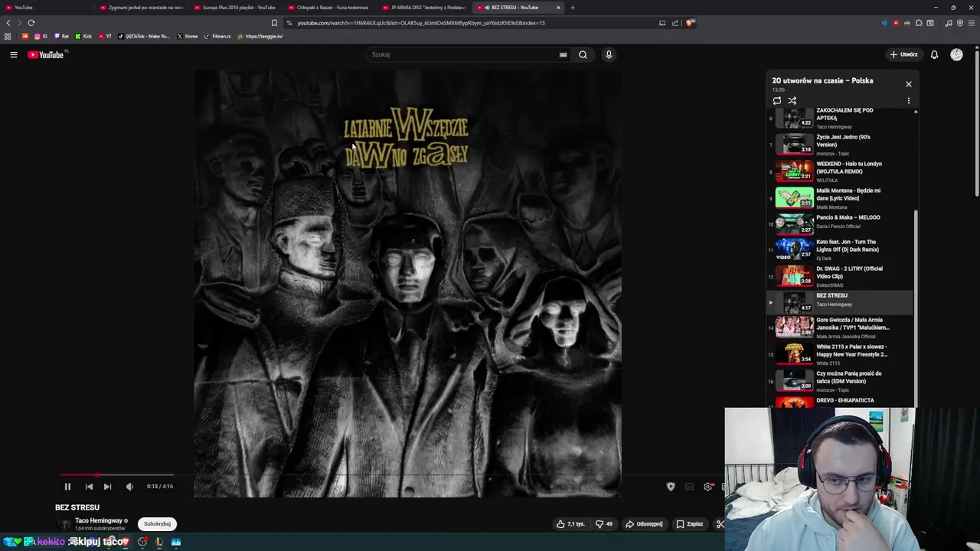Play Pancio & Maka – MELOOO
Viewport: 980px width, 551px height.
tap(841, 223)
